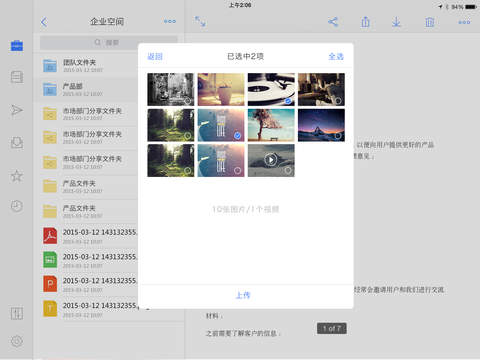
Task: Open the sliders panel sidebar icon
Action: (x=17, y=313)
